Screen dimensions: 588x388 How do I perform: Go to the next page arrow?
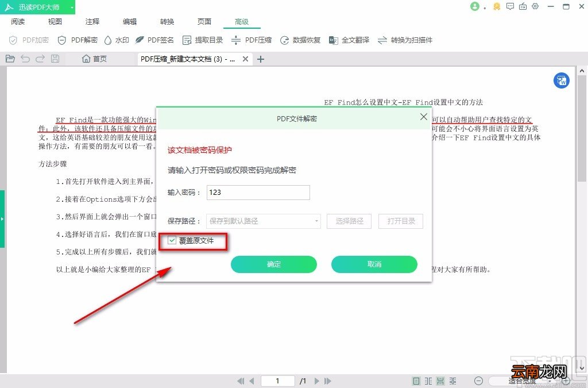coord(317,381)
